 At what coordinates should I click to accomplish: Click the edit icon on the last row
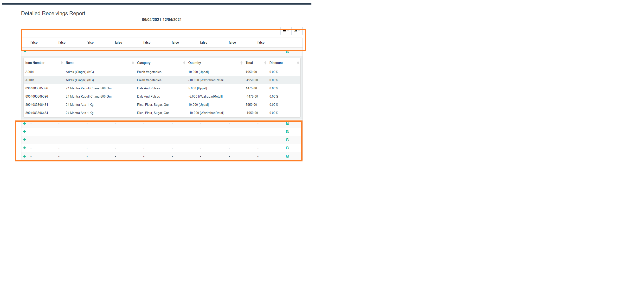tap(288, 156)
